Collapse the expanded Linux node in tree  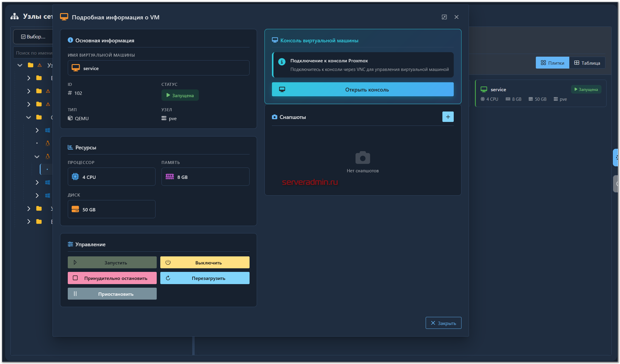coord(37,157)
